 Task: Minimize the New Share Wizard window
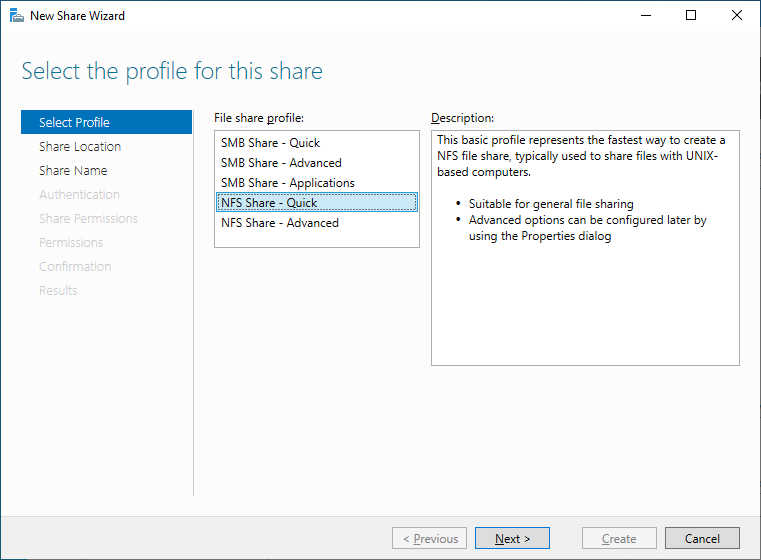(645, 16)
